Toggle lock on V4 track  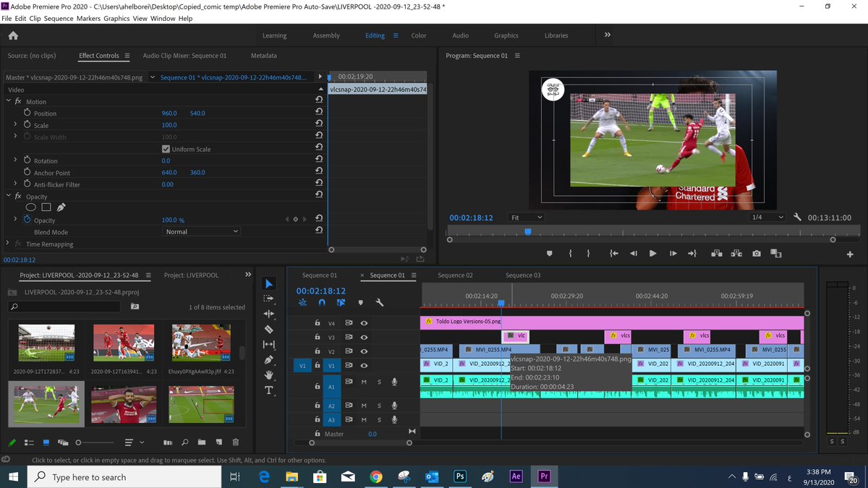click(317, 323)
